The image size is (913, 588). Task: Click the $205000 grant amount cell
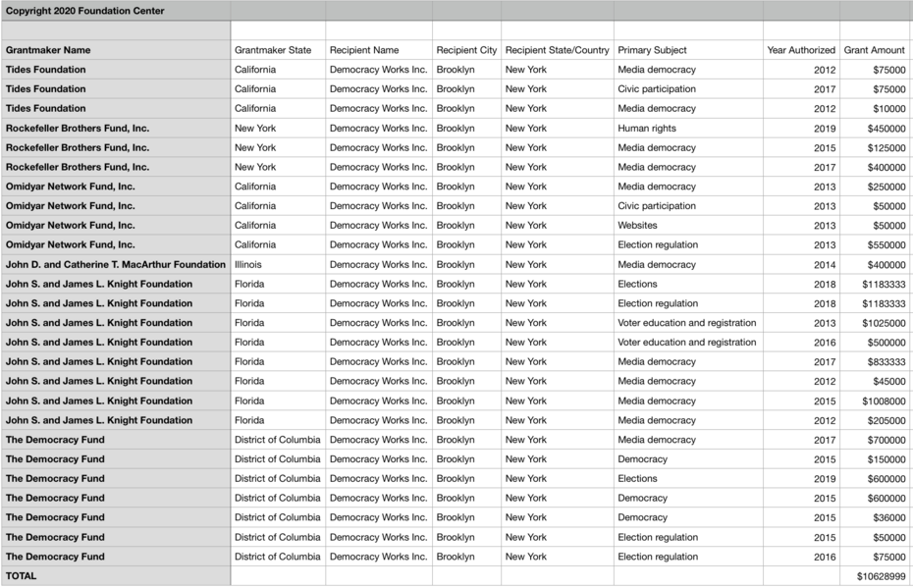pyautogui.click(x=875, y=420)
